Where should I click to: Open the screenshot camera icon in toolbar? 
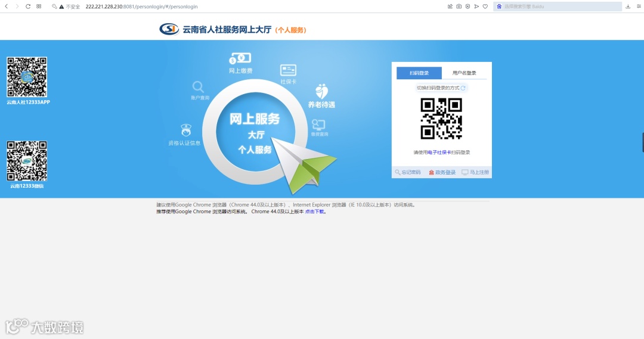point(459,7)
